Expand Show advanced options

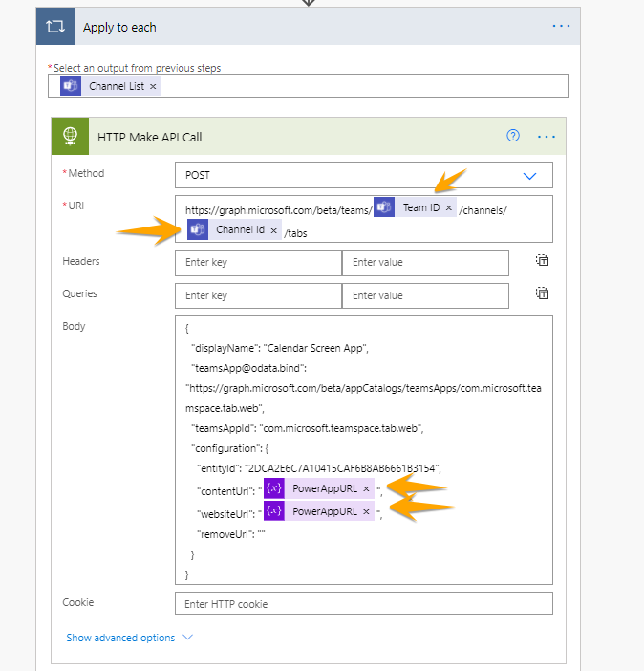(129, 638)
